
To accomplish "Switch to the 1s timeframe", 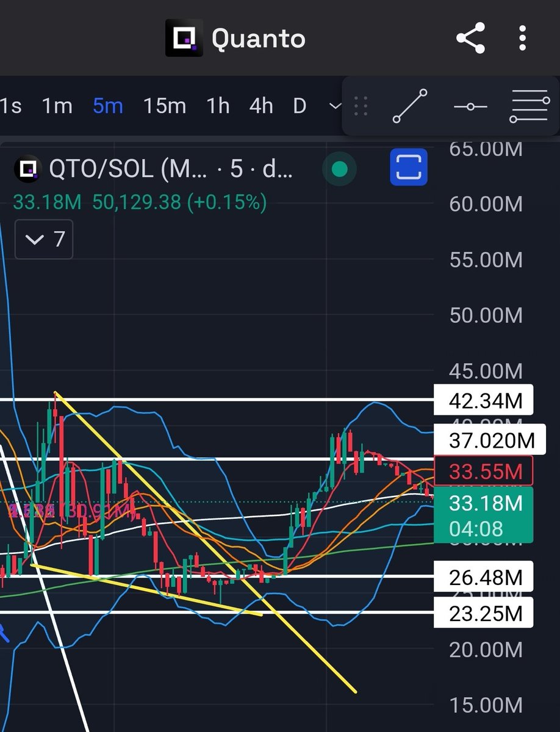I will (10, 106).
